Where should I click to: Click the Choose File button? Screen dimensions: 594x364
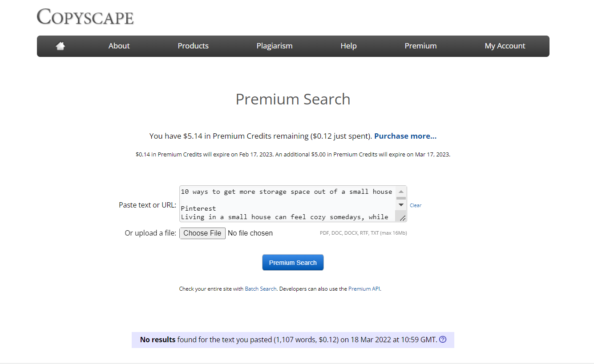click(x=202, y=233)
